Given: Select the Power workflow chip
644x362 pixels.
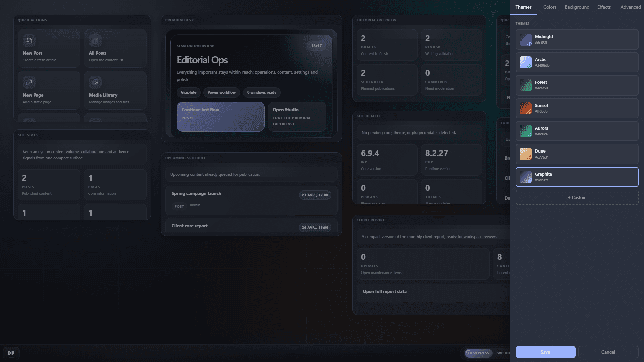Looking at the screenshot, I should (x=221, y=92).
